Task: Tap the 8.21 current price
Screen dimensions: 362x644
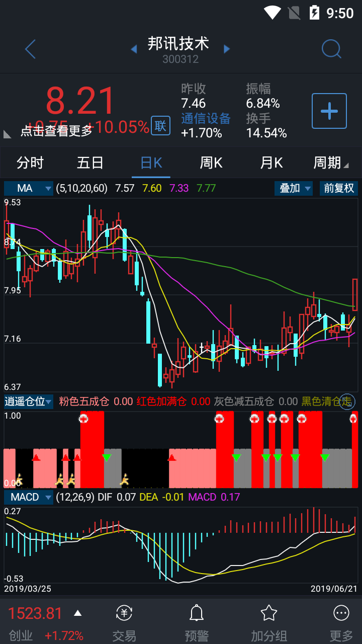Action: 80,101
